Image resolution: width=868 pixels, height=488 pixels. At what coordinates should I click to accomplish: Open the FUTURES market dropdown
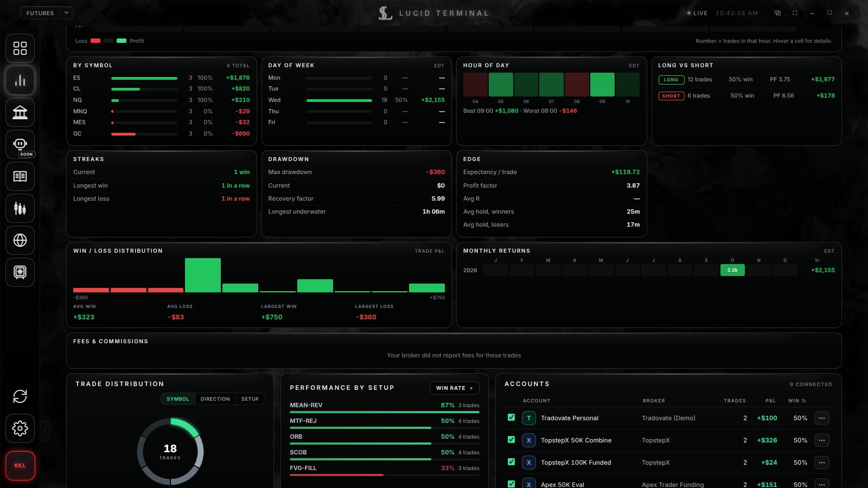pos(47,13)
